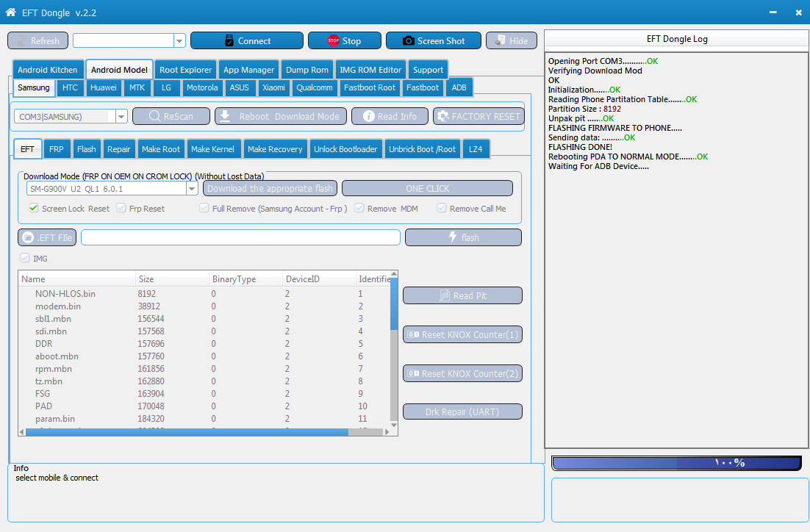Click the Size column header

tap(172, 279)
